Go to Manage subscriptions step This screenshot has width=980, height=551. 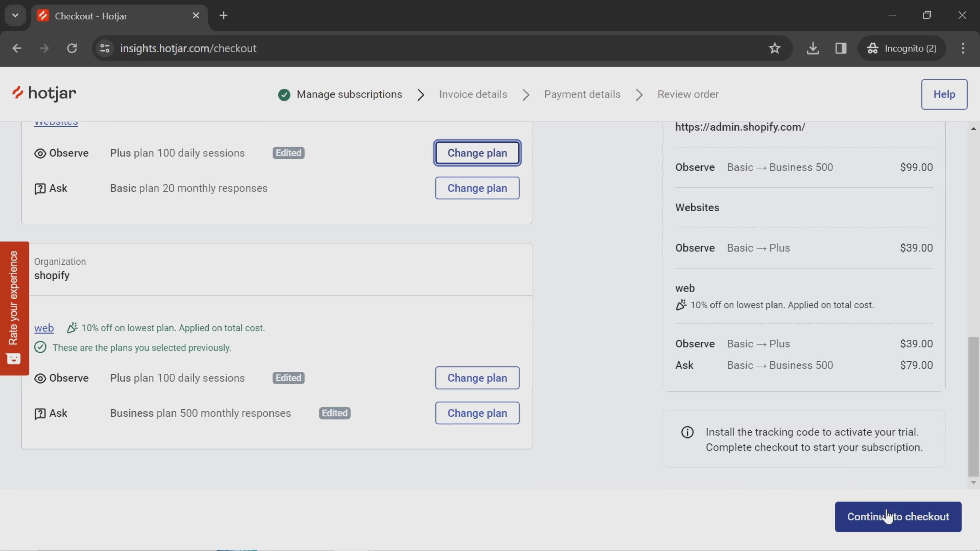349,94
